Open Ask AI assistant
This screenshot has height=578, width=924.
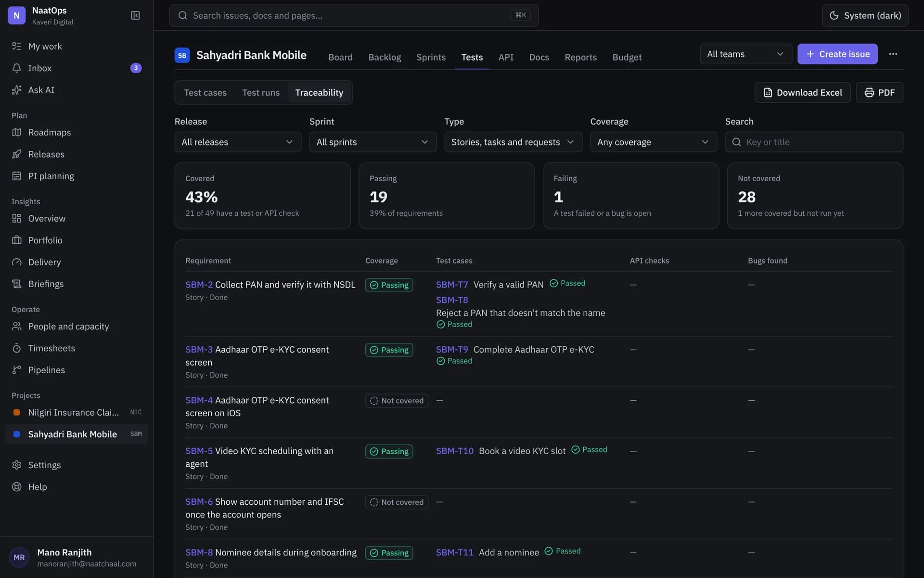pyautogui.click(x=77, y=90)
